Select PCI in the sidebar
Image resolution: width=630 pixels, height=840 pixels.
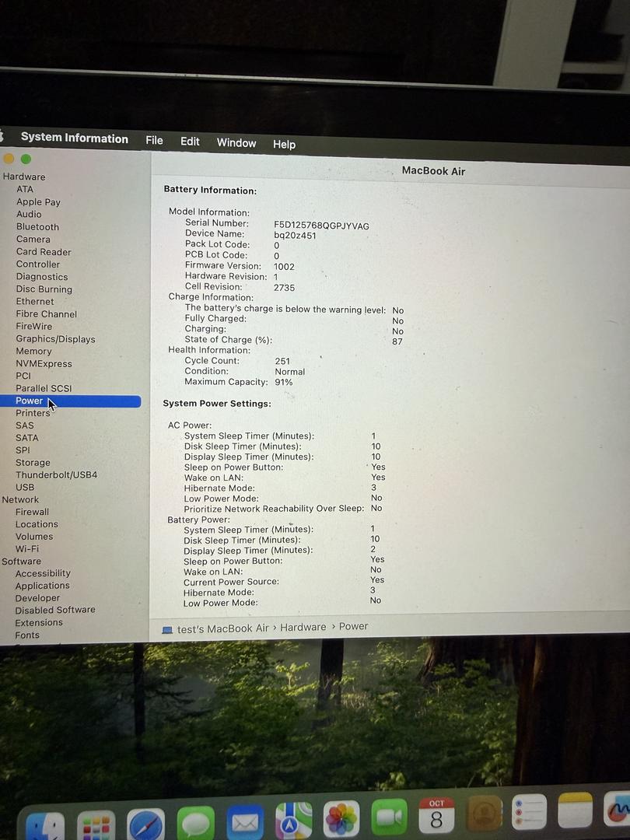(23, 376)
